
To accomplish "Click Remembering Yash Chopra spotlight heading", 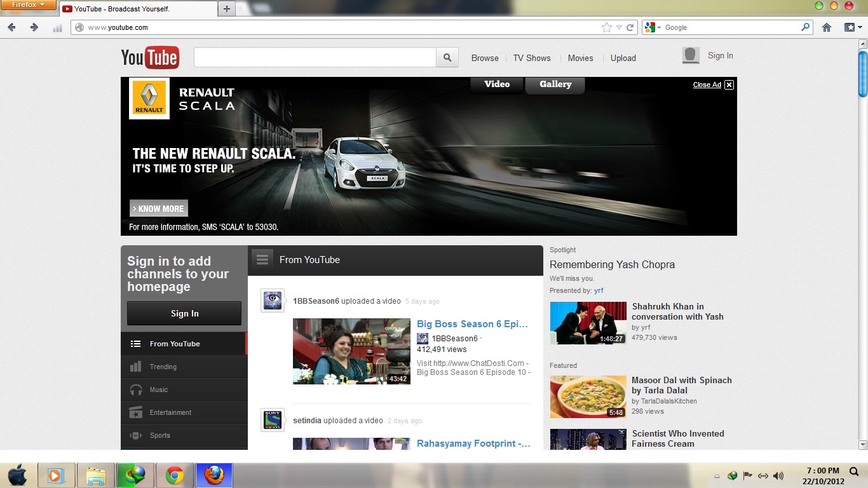I will (612, 264).
